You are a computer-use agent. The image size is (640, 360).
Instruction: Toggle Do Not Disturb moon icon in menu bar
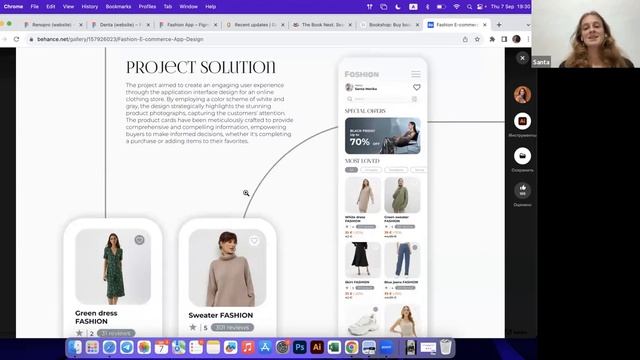(x=398, y=7)
